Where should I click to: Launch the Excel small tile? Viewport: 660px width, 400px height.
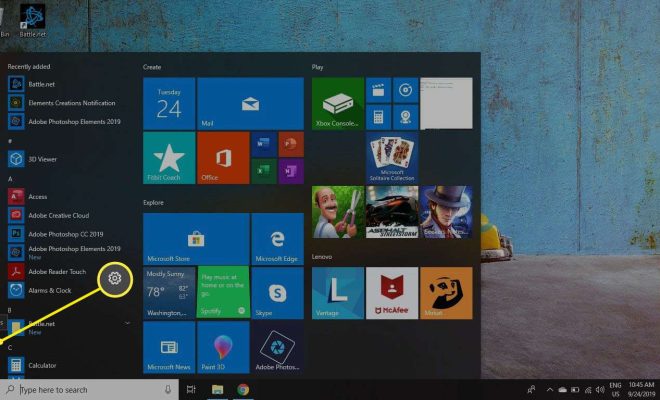[264, 171]
